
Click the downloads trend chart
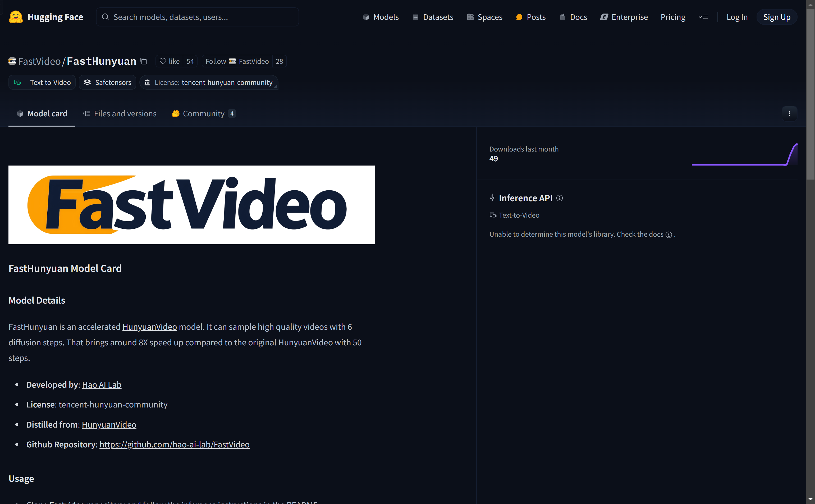[x=744, y=154]
